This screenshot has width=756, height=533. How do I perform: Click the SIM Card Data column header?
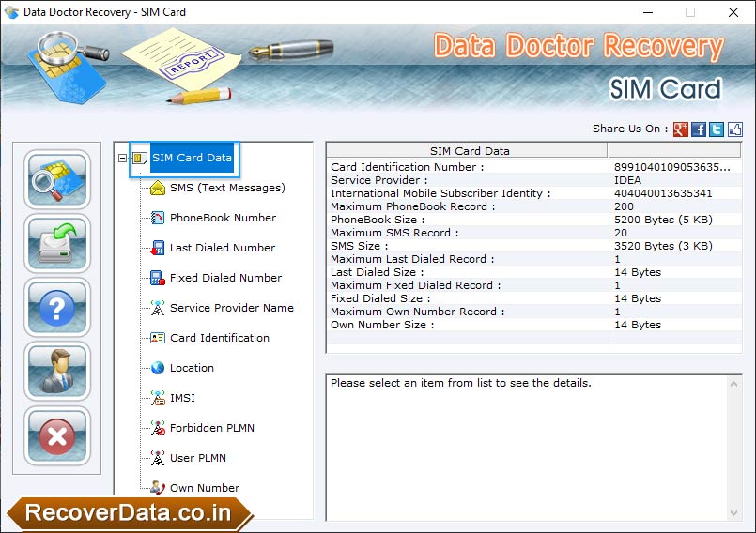point(467,151)
